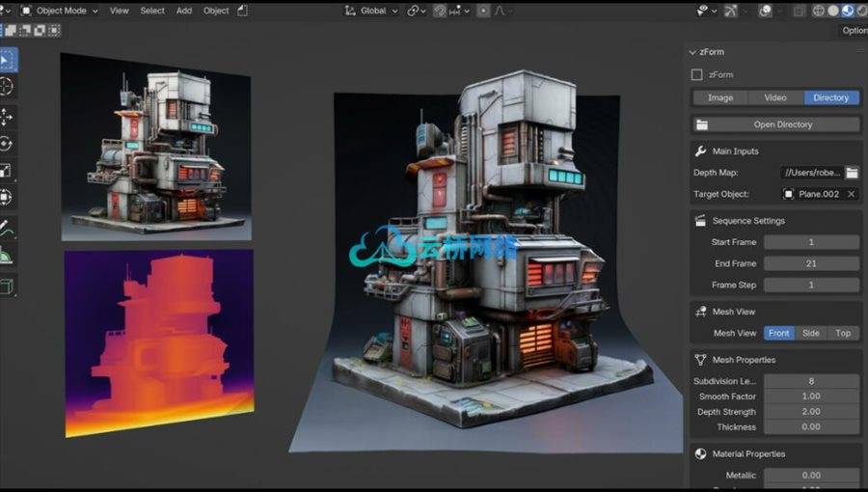Toggle snapping magnet button
The width and height of the screenshot is (868, 492).
click(440, 11)
